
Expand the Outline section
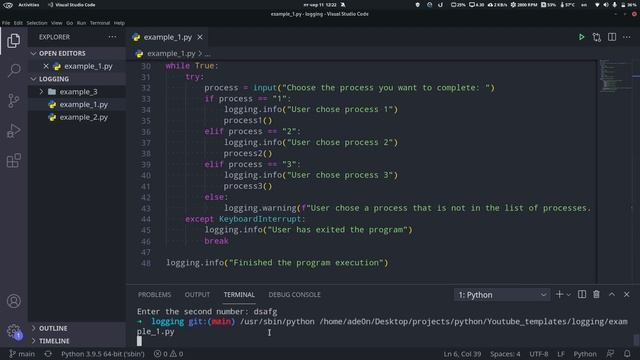tap(77, 328)
